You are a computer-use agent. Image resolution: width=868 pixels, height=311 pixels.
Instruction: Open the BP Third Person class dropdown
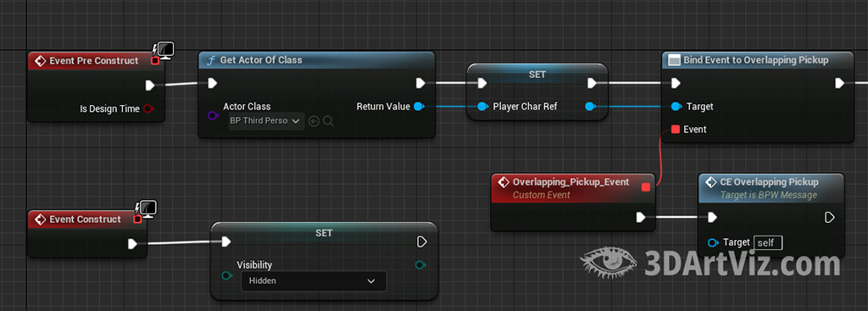pyautogui.click(x=266, y=120)
